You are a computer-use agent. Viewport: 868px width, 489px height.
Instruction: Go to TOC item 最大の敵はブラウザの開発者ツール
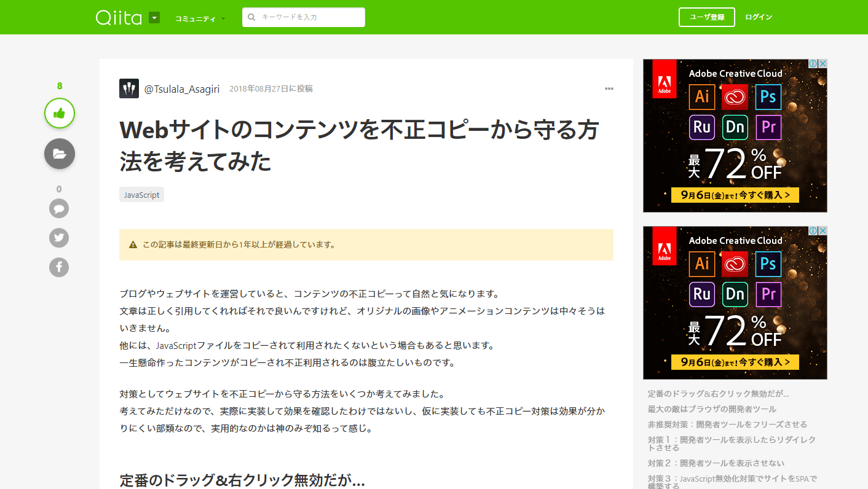(x=712, y=409)
